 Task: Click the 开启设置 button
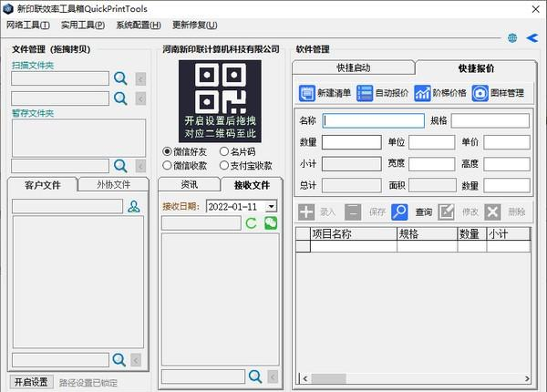click(31, 382)
